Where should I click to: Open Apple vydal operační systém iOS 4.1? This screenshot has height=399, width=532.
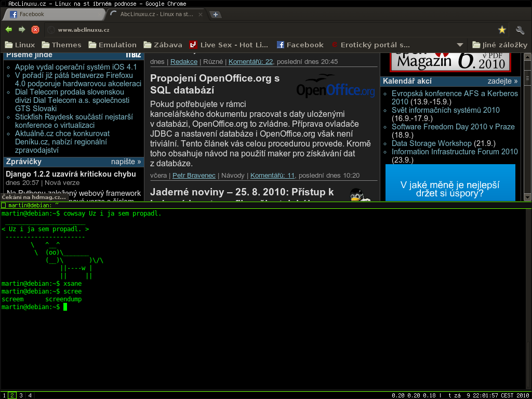tap(76, 67)
